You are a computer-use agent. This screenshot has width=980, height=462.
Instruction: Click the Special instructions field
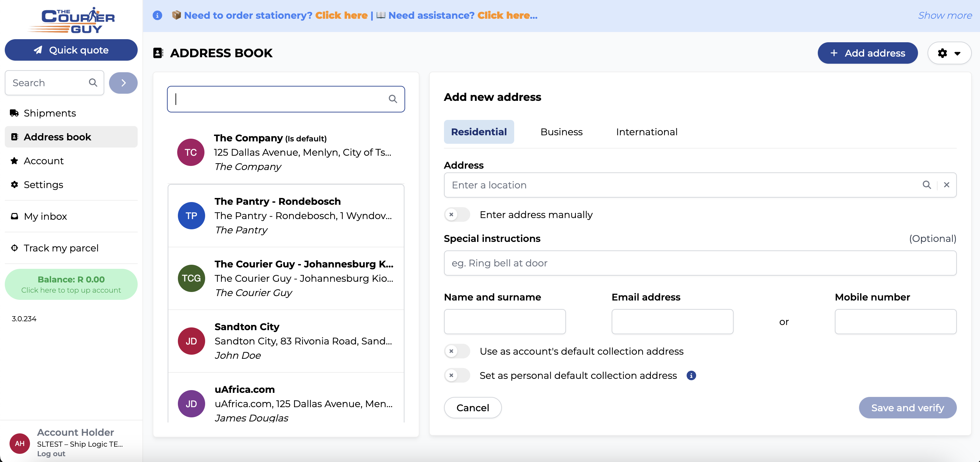pyautogui.click(x=700, y=263)
